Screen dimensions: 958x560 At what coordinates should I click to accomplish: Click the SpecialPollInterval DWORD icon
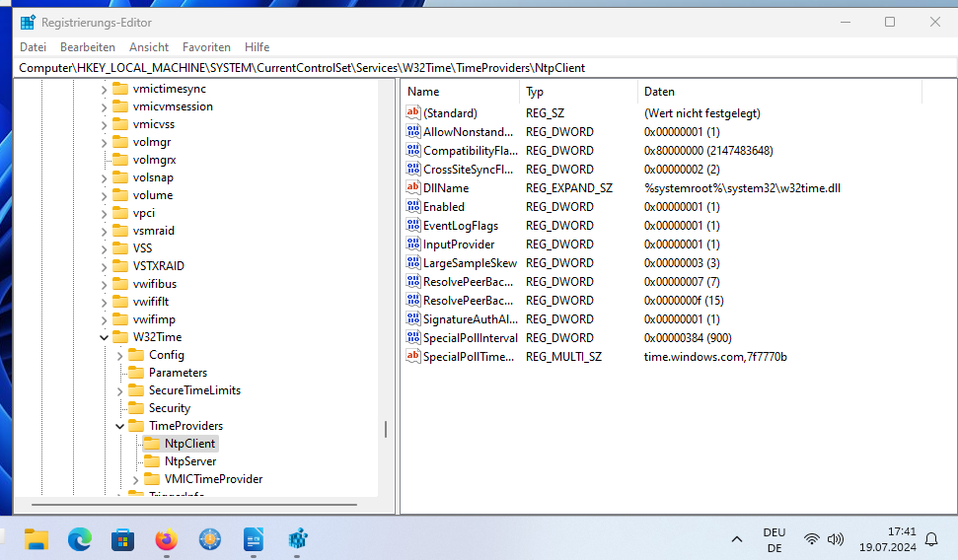tap(413, 338)
